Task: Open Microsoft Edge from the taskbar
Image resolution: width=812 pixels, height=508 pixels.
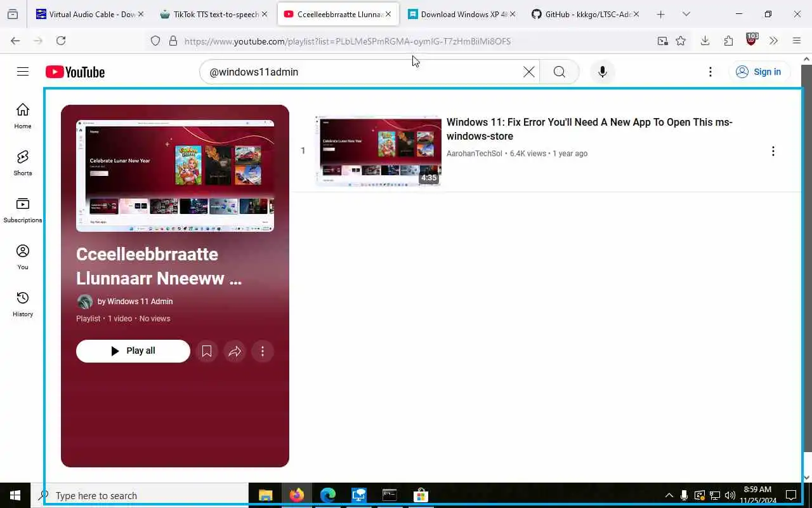Action: (x=328, y=495)
